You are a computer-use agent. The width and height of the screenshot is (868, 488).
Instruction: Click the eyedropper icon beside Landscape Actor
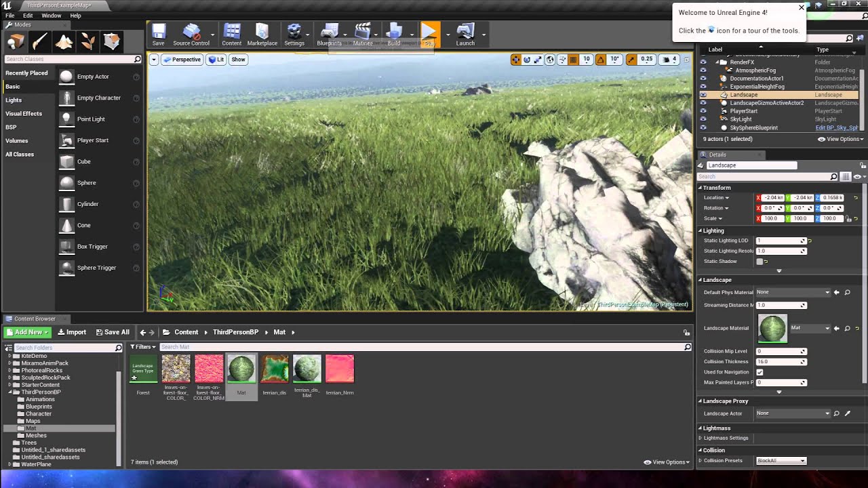(x=847, y=413)
